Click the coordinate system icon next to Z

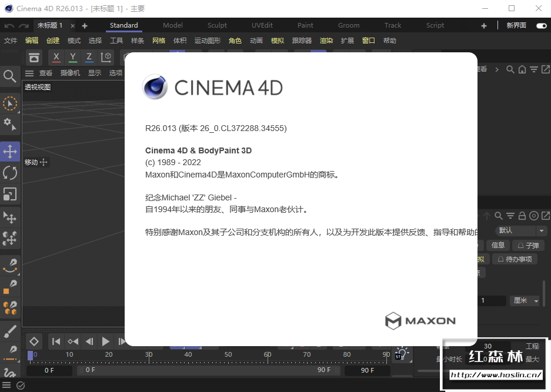(x=106, y=57)
